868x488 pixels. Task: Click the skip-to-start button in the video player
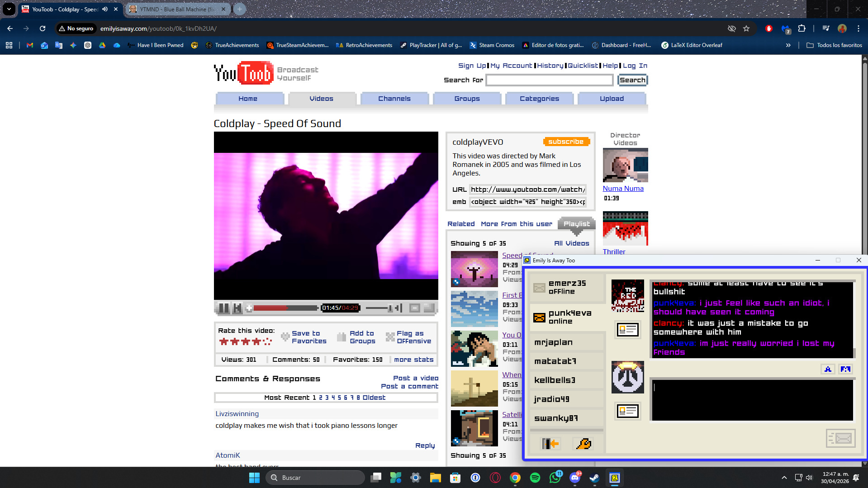tap(237, 308)
